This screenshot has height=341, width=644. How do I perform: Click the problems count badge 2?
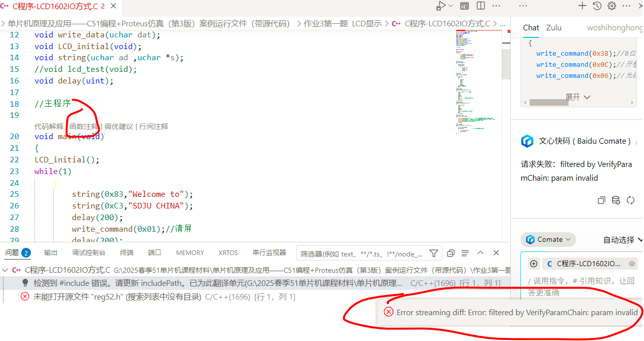click(26, 252)
